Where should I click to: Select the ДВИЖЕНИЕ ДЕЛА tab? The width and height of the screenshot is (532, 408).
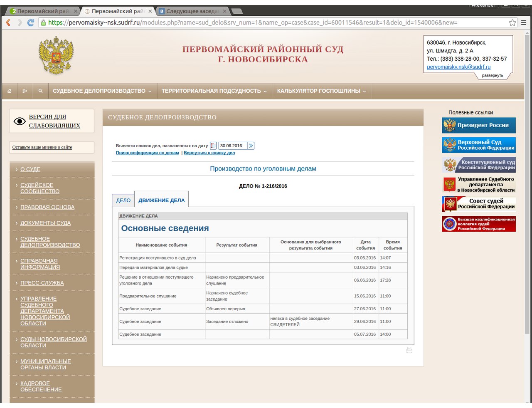[162, 200]
